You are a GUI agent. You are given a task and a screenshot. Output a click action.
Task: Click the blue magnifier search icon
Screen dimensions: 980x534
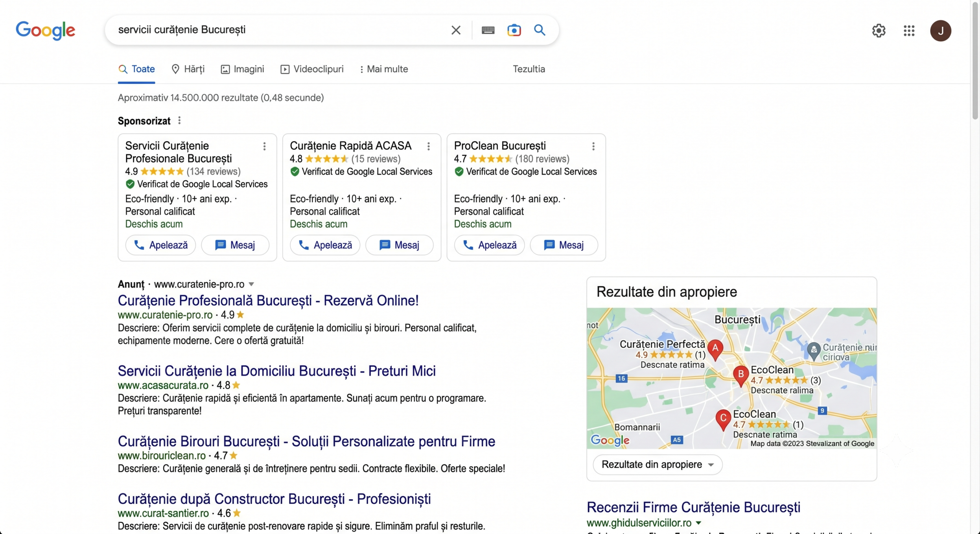[539, 30]
